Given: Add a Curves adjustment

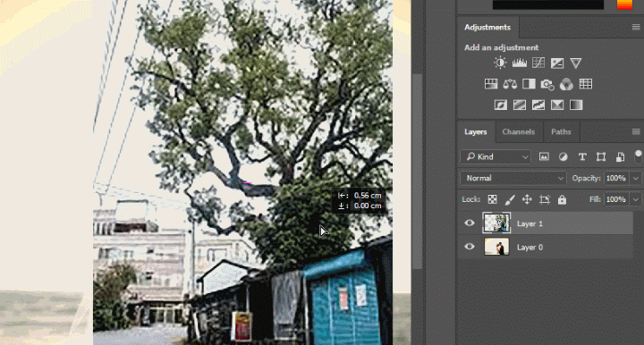Looking at the screenshot, I should (538, 63).
